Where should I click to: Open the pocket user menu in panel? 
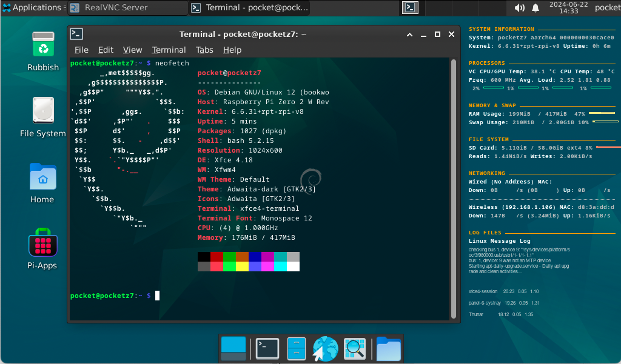click(x=607, y=7)
